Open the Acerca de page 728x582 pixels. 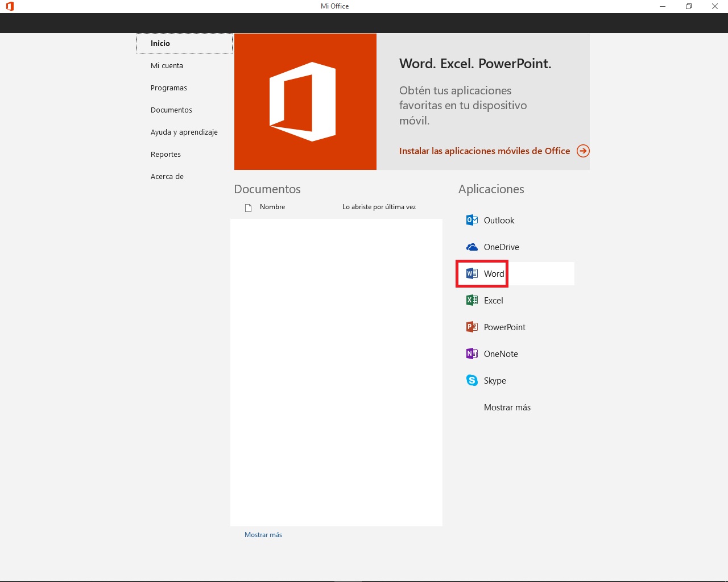[167, 176]
